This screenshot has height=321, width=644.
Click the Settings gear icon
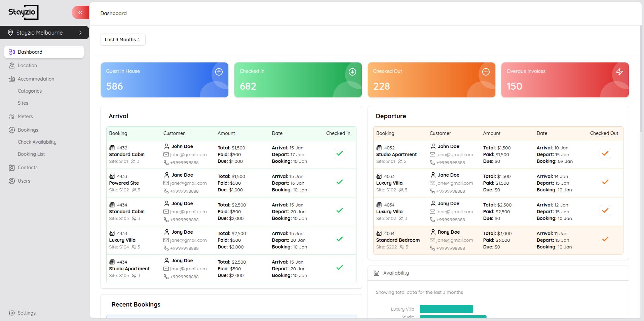(x=12, y=313)
